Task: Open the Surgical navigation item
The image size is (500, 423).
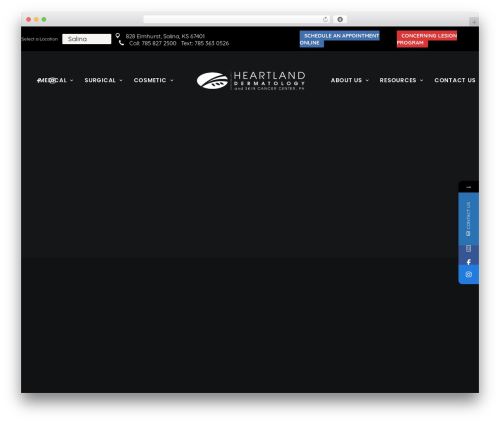Action: [100, 80]
